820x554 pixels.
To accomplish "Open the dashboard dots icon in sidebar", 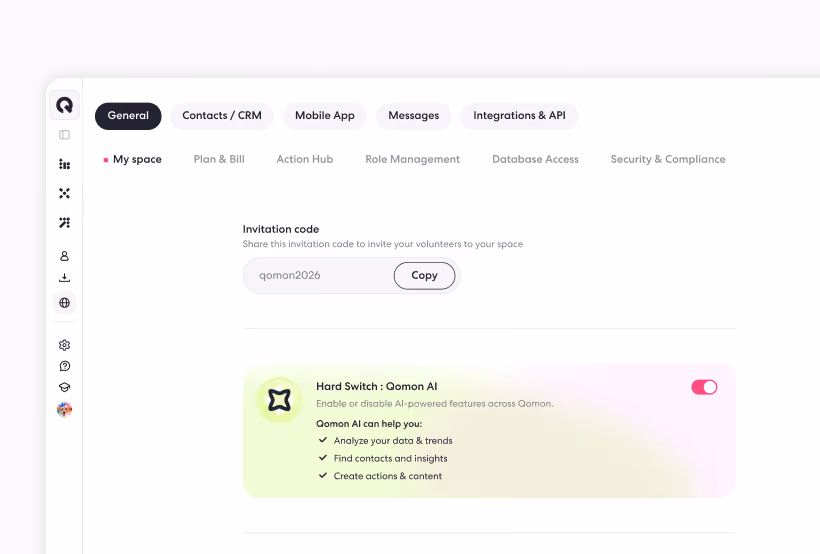I will pos(64,164).
